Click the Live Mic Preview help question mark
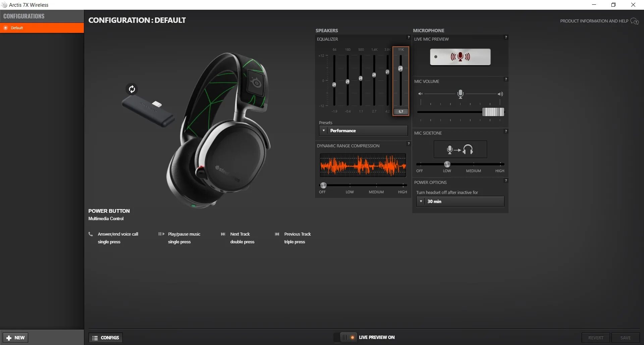The image size is (644, 345). click(x=506, y=37)
